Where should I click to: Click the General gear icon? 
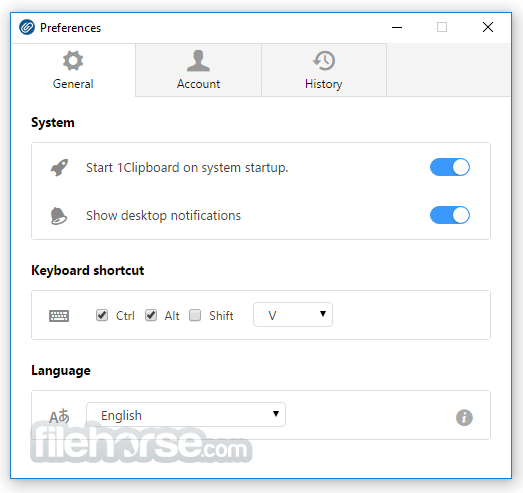click(73, 61)
